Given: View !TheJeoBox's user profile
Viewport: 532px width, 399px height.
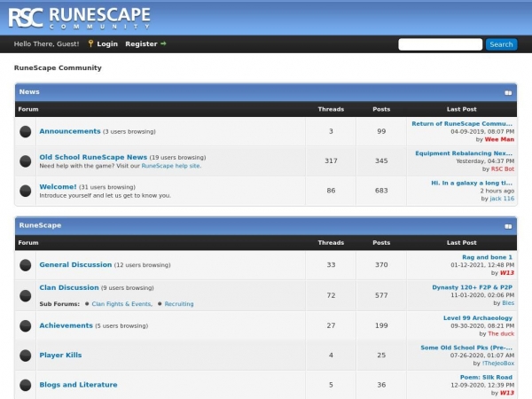Looking at the screenshot, I should coord(498,363).
